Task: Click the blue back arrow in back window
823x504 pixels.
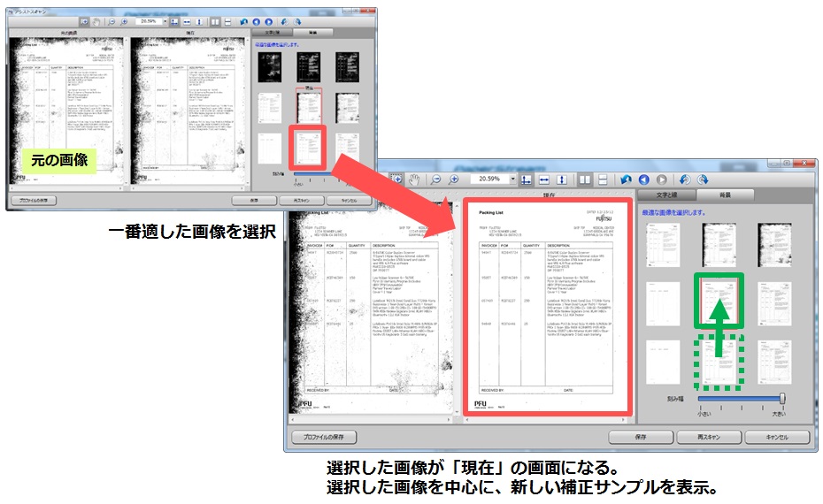Action: pyautogui.click(x=256, y=21)
